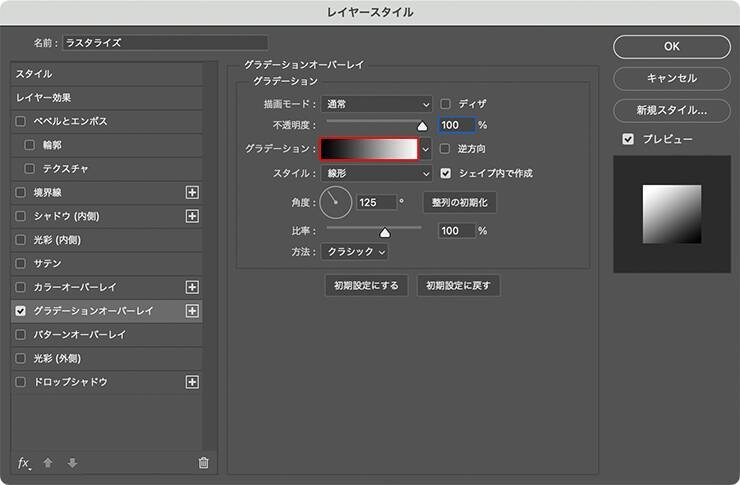Uncheck the プレビュー checkbox
740x485 pixels.
point(627,139)
